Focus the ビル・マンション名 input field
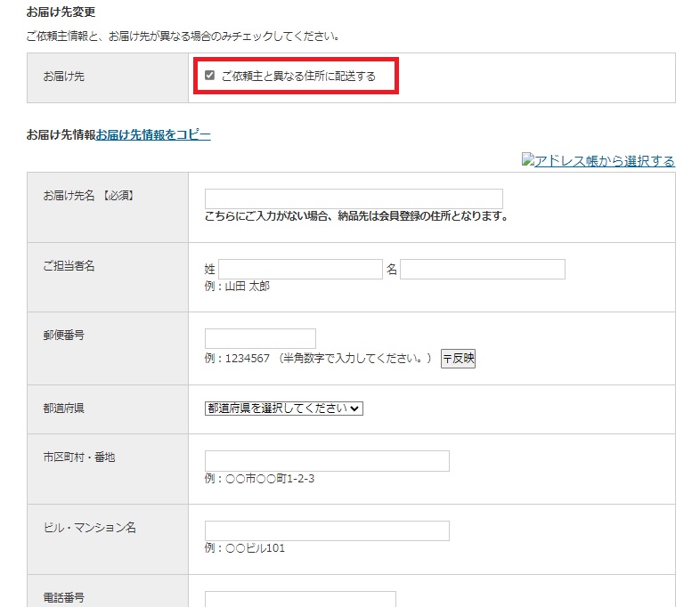This screenshot has height=607, width=700. point(327,530)
